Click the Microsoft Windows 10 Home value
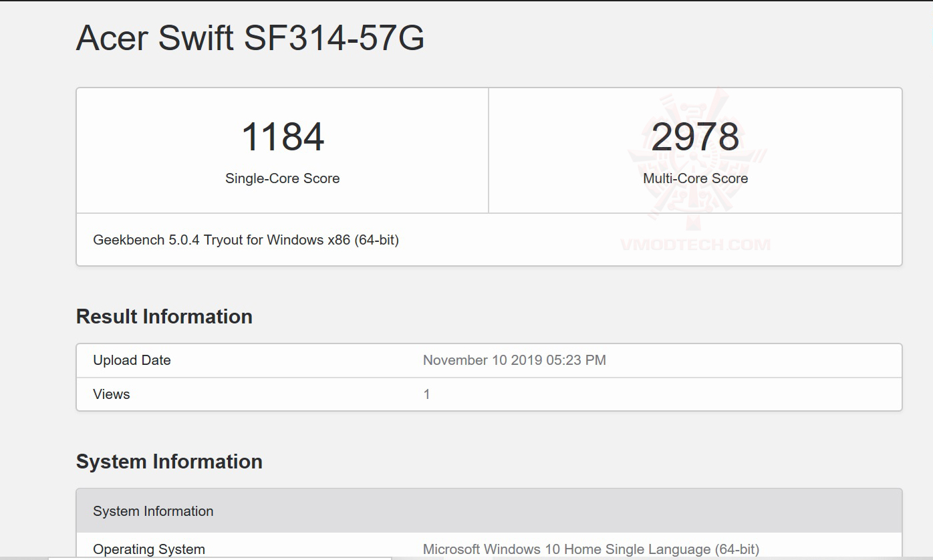Screen dimensions: 933x560 coord(591,549)
